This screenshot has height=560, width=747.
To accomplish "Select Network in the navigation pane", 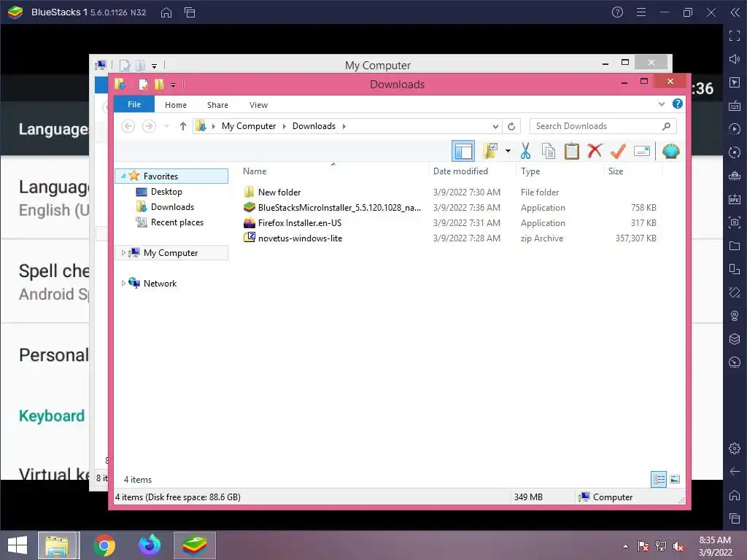I will [x=160, y=284].
